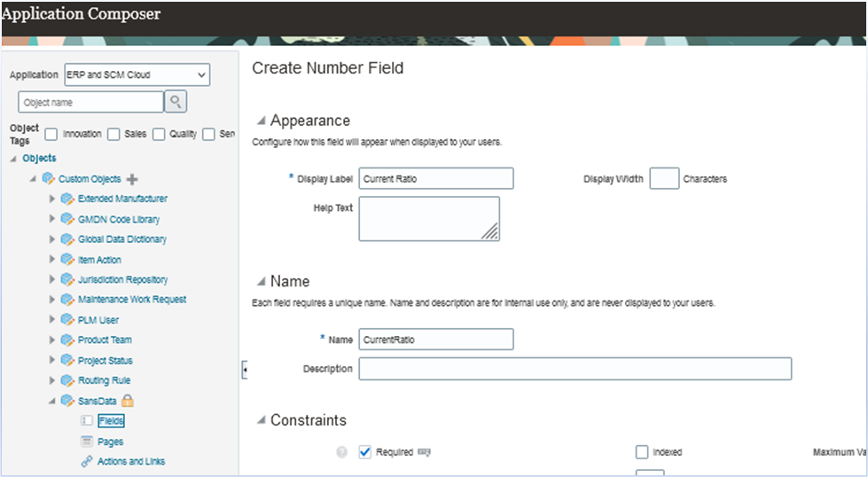Image resolution: width=868 pixels, height=477 pixels.
Task: Collapse the Objects tree node
Action: click(x=12, y=159)
